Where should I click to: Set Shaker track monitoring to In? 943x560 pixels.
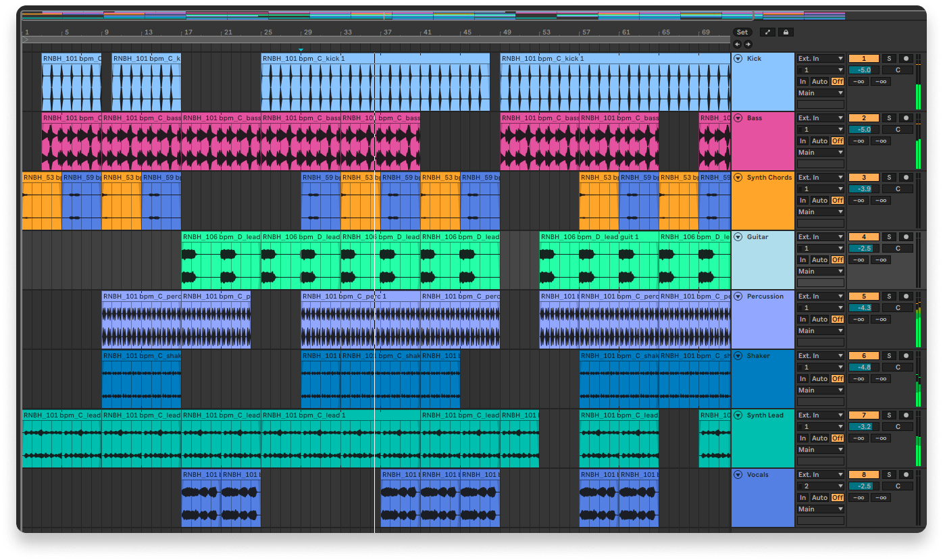click(x=802, y=379)
